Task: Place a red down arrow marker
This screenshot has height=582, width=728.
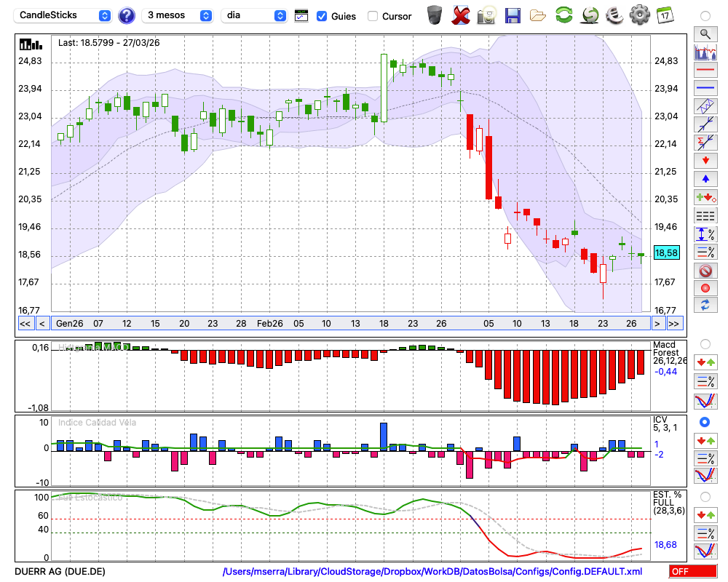Action: (x=705, y=161)
